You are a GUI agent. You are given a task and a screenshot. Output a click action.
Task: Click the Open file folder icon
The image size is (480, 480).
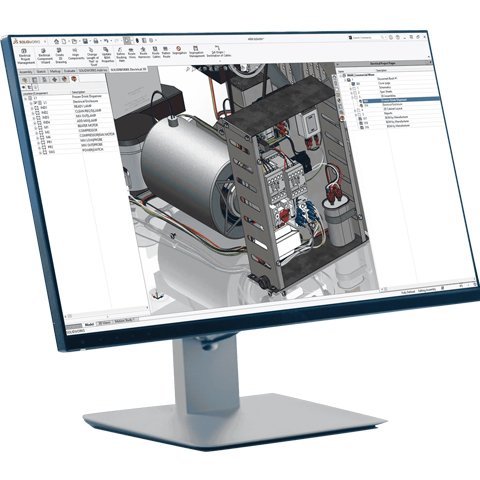74,42
